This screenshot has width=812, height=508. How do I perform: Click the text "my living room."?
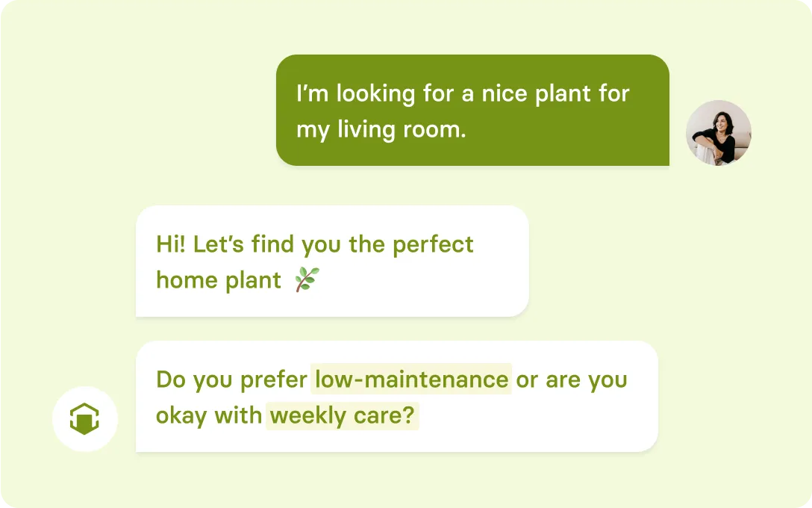click(x=381, y=129)
